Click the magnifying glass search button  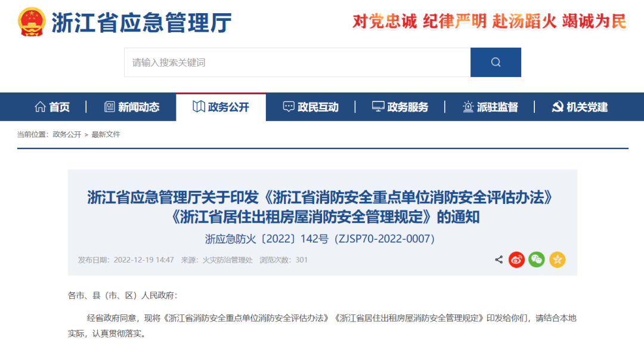(x=496, y=62)
